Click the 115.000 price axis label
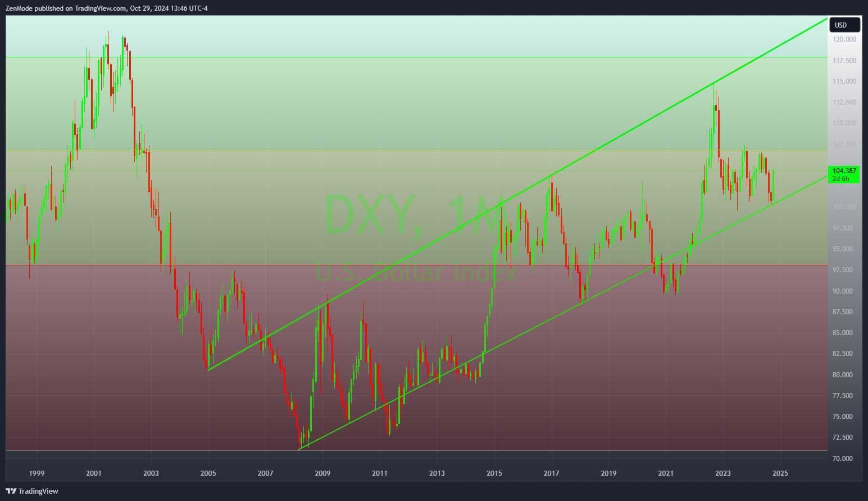 coord(844,82)
